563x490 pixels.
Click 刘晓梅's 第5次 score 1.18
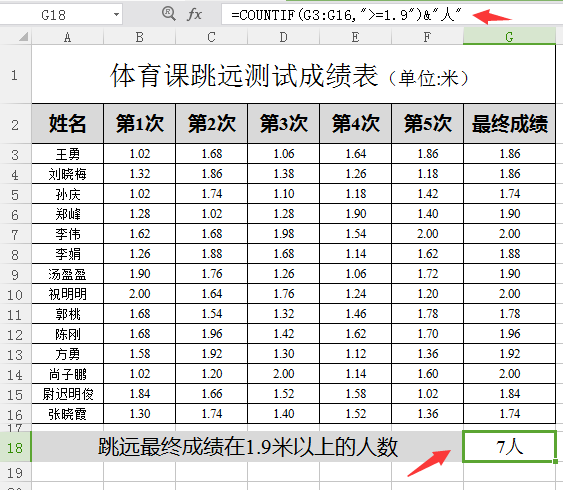(x=427, y=174)
